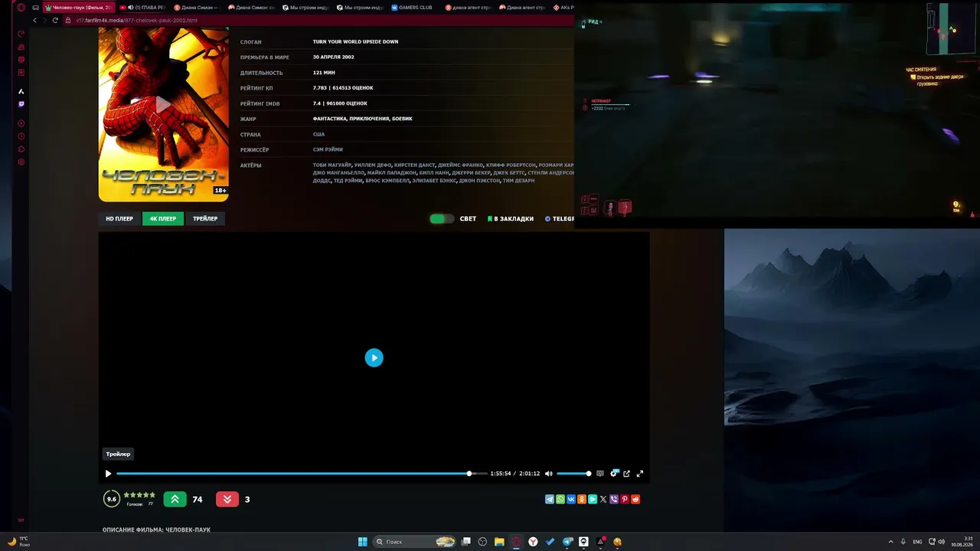
Task: Share via the VK icon
Action: point(570,499)
